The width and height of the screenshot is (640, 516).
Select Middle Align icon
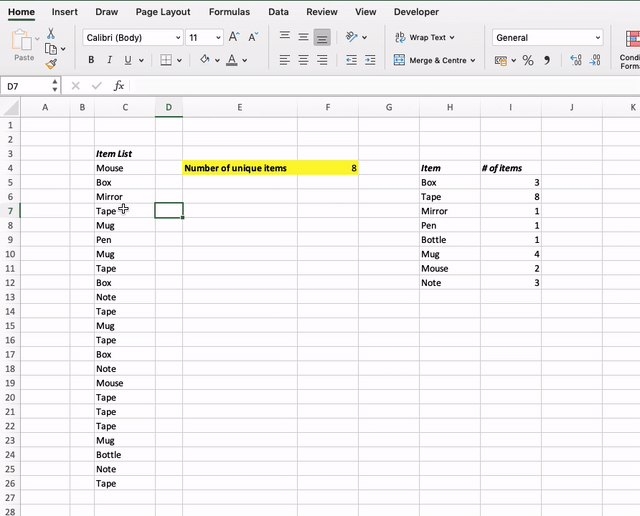click(x=303, y=37)
